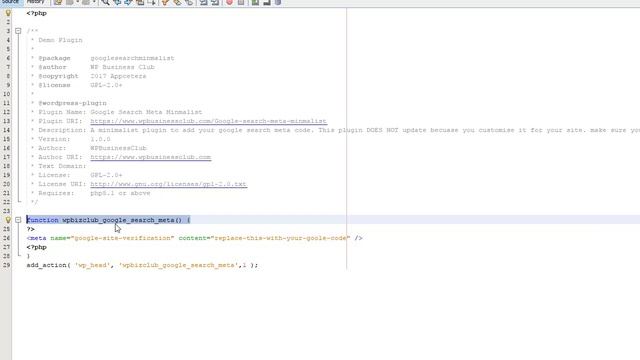640x360 pixels.
Task: Click the @wordpress-plugin comment line
Action: point(72,103)
